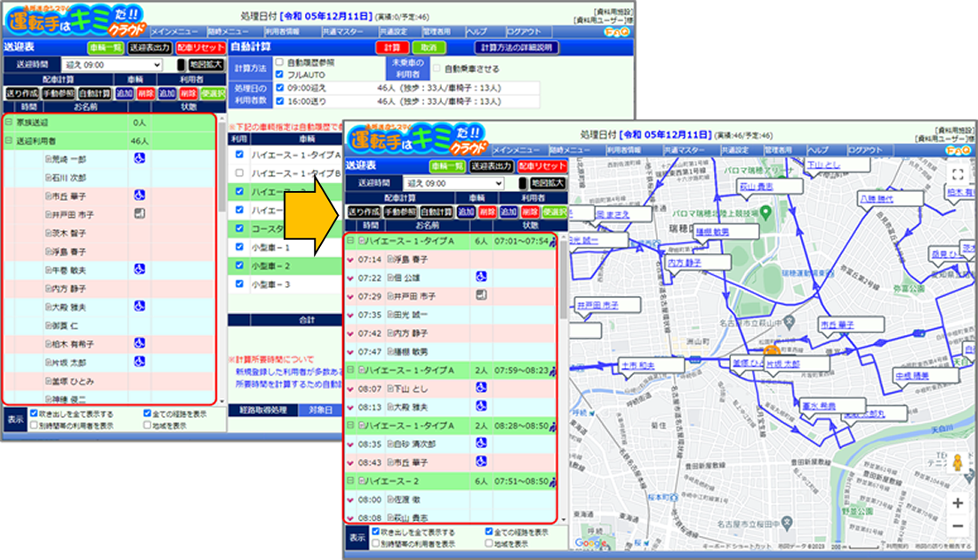
Task: Click the red arrow on the 07:35 row
Action: [x=350, y=316]
